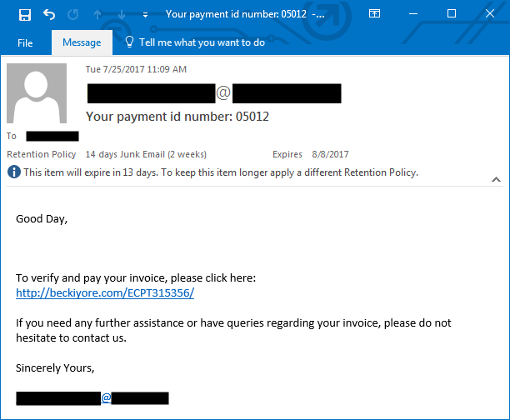510x420 pixels.
Task: Click the Redo arrow icon
Action: (73, 14)
